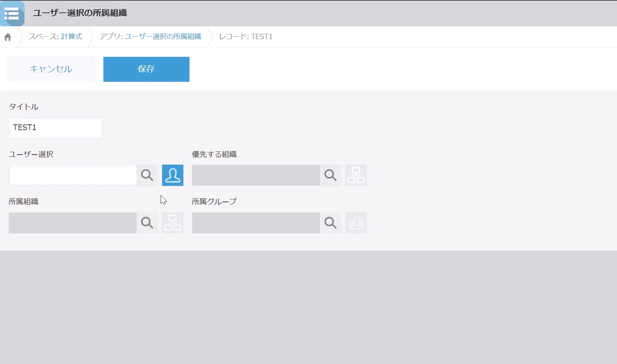The image size is (617, 364).
Task: Open the group picker icon for 所属グループ
Action: click(x=356, y=223)
